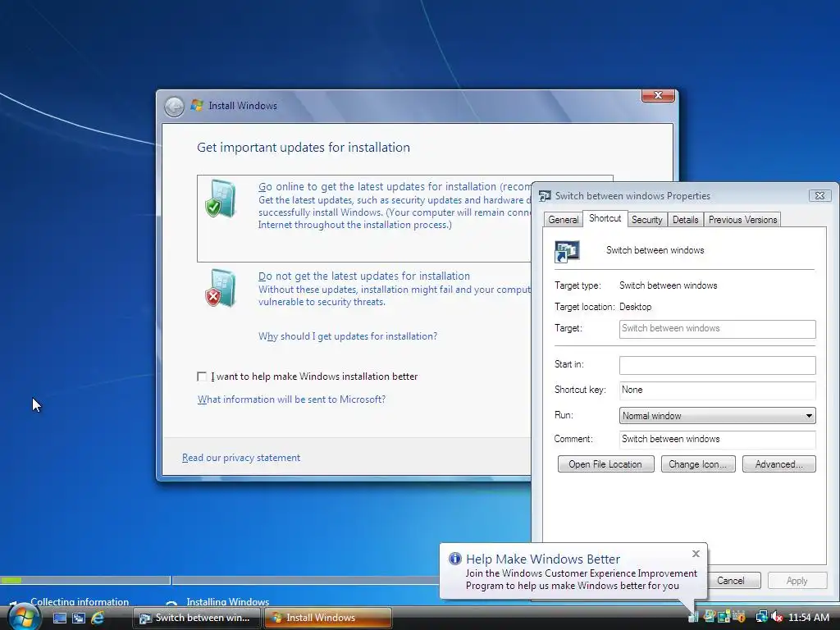Viewport: 840px width, 630px height.
Task: Click Open File Location button
Action: click(x=605, y=464)
